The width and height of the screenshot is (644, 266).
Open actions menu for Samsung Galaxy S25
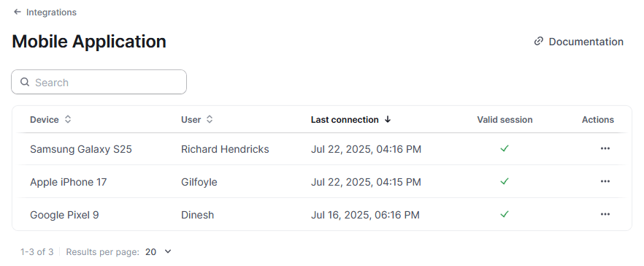[x=605, y=148]
